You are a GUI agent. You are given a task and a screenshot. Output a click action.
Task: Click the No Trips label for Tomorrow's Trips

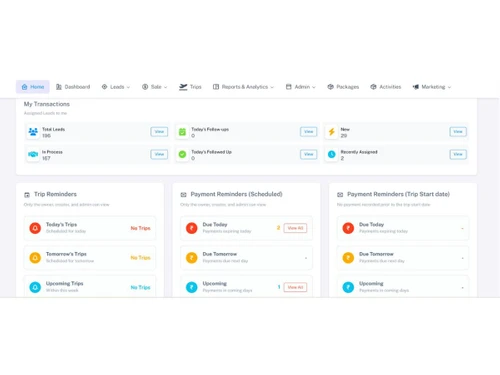click(140, 258)
